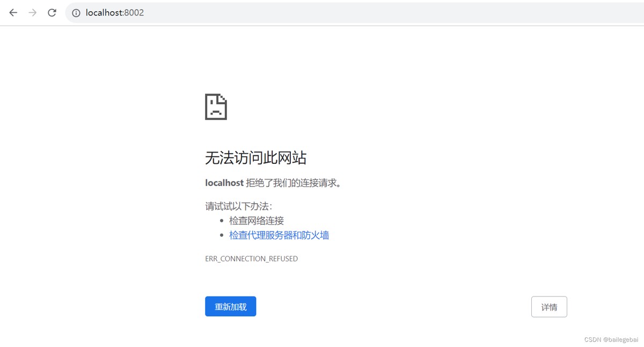This screenshot has width=644, height=347.
Task: Click the CSDN @bailegebai watermark
Action: coord(611,339)
